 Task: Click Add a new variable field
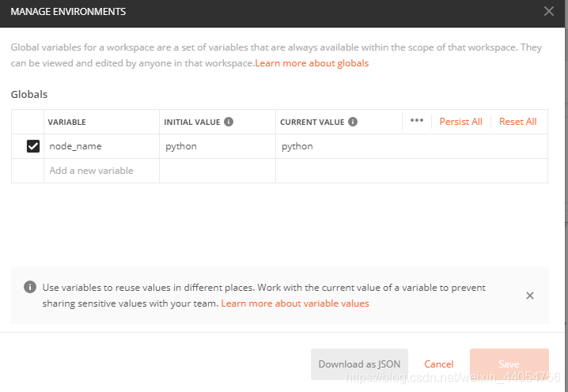pos(101,171)
